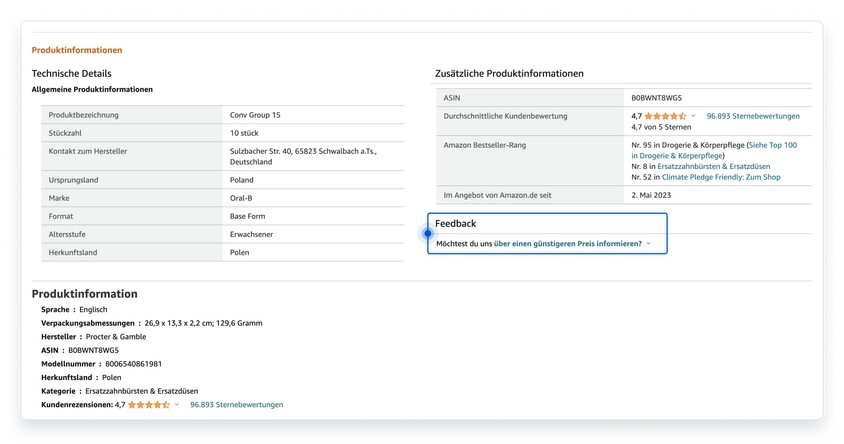Select the Modellnummer value 8006540861981
Image resolution: width=844 pixels, height=444 pixels.
[x=133, y=364]
